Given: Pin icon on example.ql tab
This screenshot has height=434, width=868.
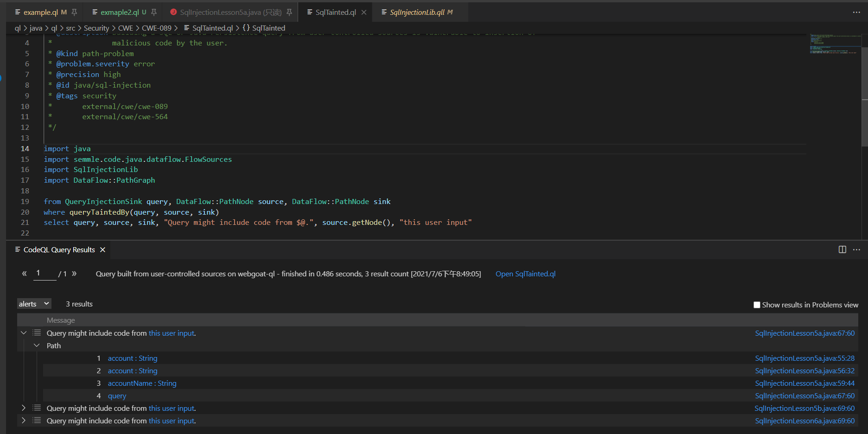Looking at the screenshot, I should (74, 12).
